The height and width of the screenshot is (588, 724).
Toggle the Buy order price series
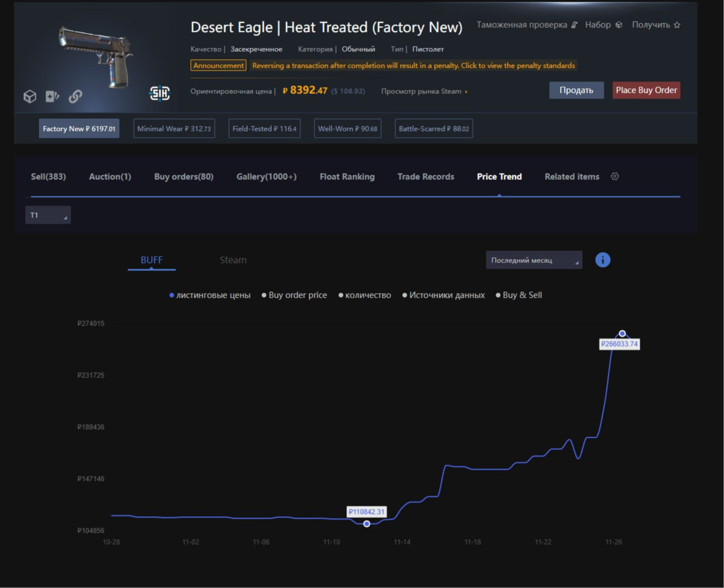point(294,295)
